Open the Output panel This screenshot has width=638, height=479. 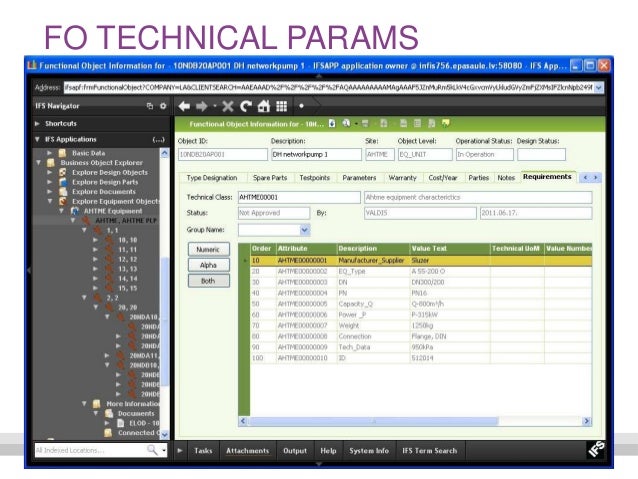[x=295, y=451]
